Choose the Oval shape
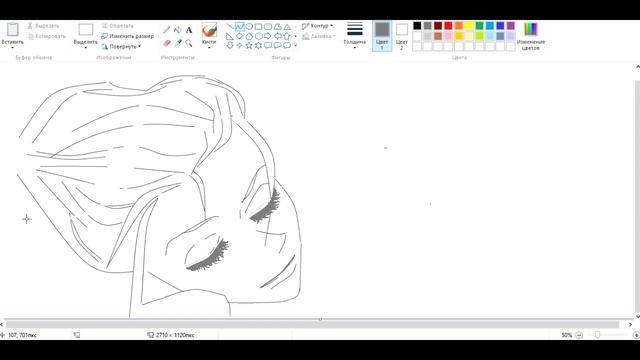The image size is (640, 360). [x=249, y=27]
